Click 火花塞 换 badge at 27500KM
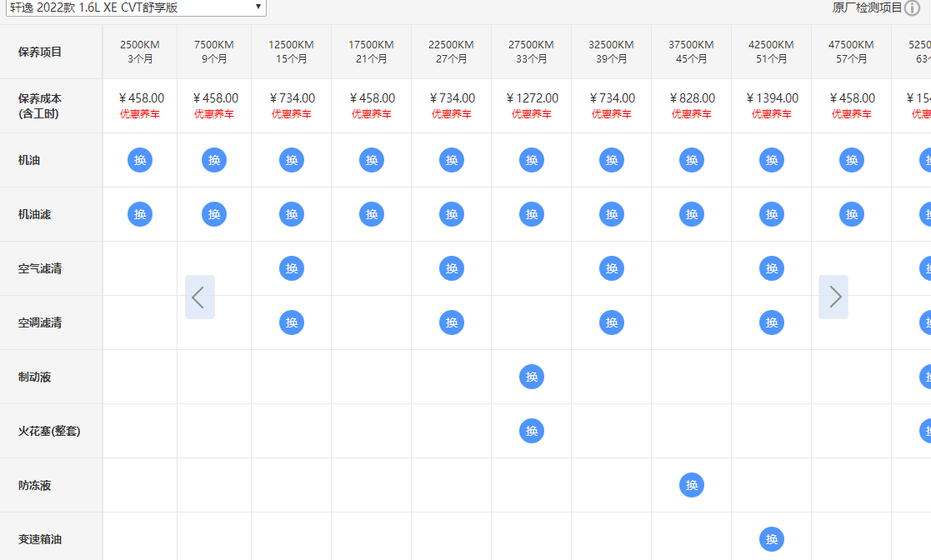 [532, 431]
